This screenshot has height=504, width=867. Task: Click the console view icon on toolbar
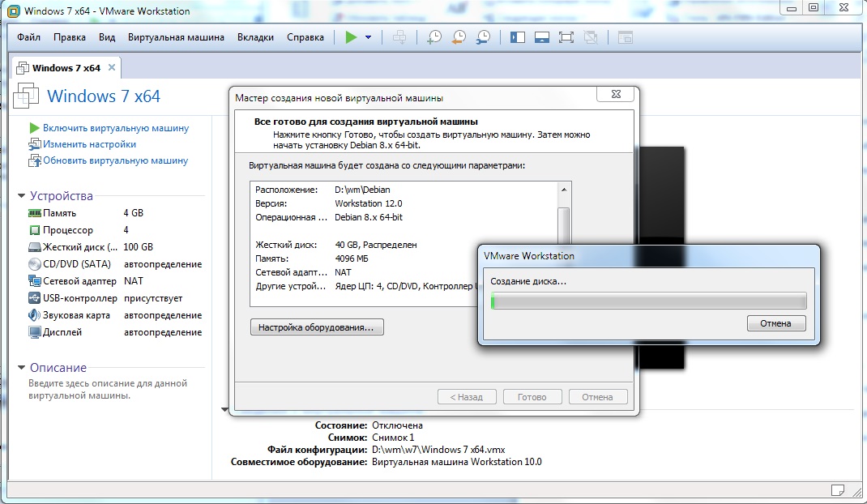pyautogui.click(x=626, y=37)
